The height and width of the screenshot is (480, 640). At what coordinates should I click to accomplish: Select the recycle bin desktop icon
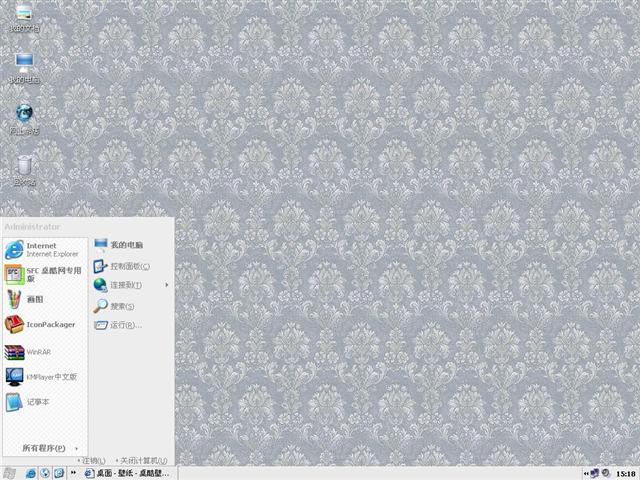[24, 171]
